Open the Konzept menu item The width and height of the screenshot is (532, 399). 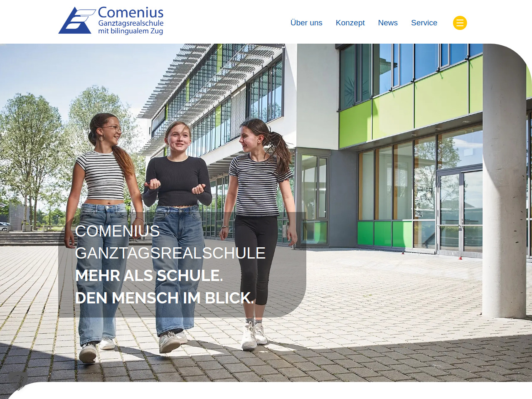350,23
